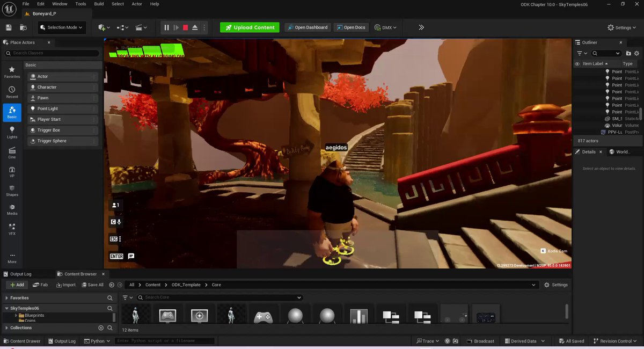Eject from player with the eject icon
Viewport: 644px width, 349px height.
pos(195,27)
